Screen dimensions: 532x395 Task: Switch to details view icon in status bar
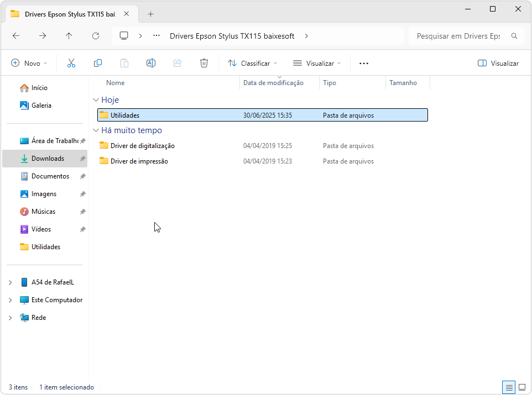[x=509, y=387]
